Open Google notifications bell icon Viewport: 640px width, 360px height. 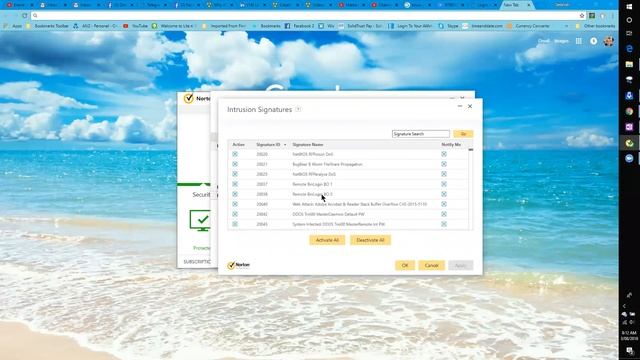pyautogui.click(x=593, y=41)
